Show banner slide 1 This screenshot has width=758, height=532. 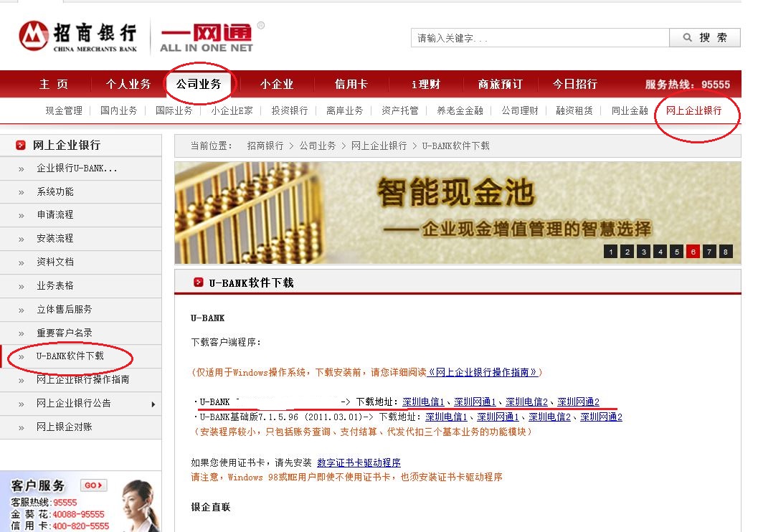[x=610, y=251]
